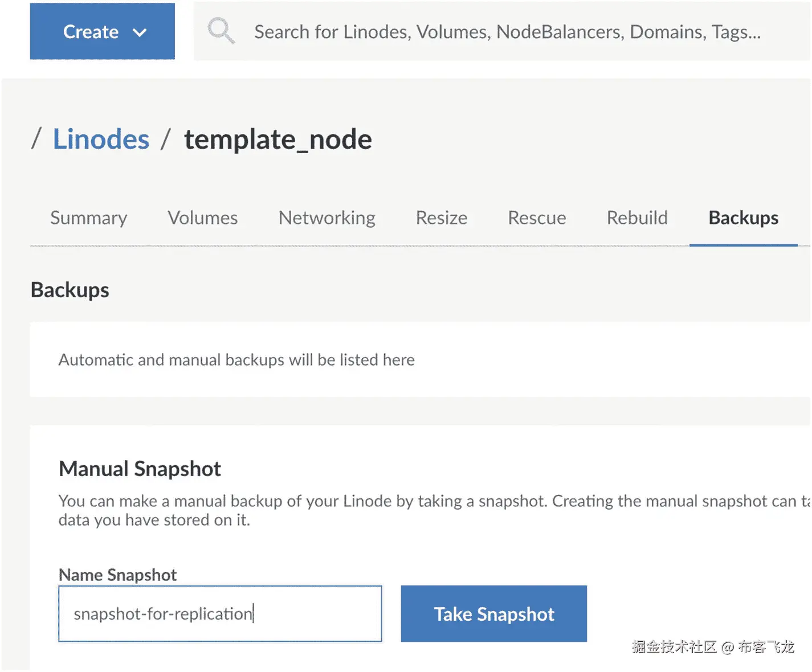Click the template_node breadcrumb title
The height and width of the screenshot is (672, 812).
coord(278,140)
